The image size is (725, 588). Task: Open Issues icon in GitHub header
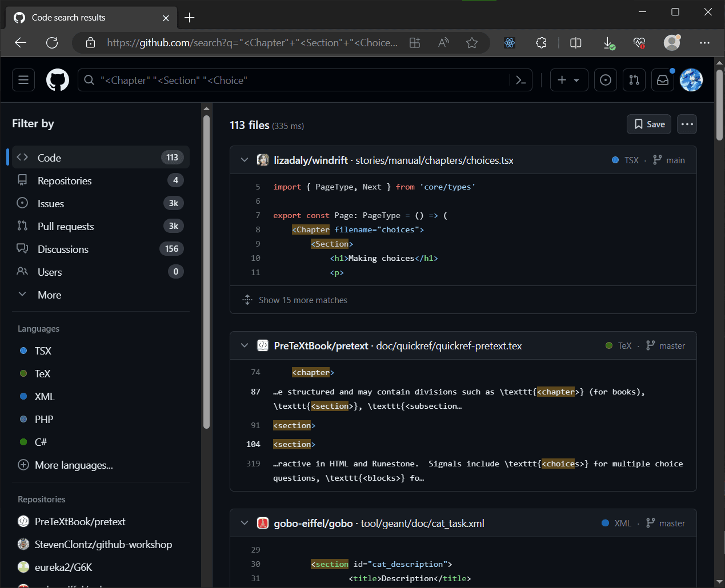click(x=606, y=80)
